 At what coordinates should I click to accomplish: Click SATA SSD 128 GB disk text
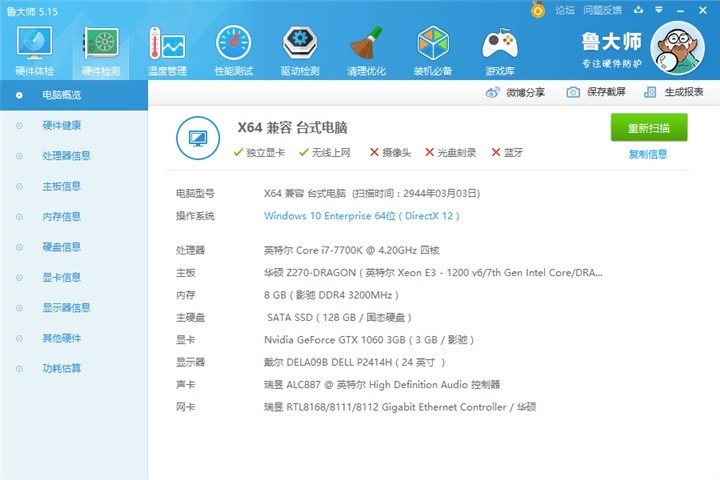click(x=339, y=317)
